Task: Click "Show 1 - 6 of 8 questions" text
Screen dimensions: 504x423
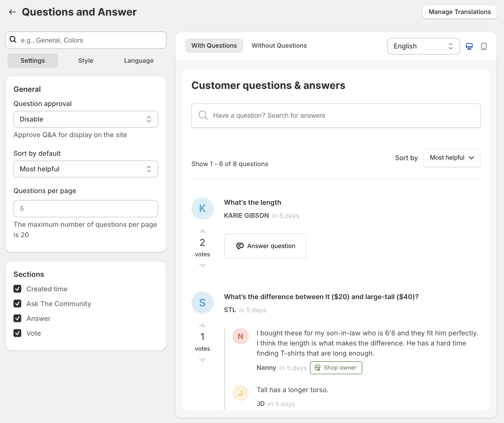Action: (230, 164)
